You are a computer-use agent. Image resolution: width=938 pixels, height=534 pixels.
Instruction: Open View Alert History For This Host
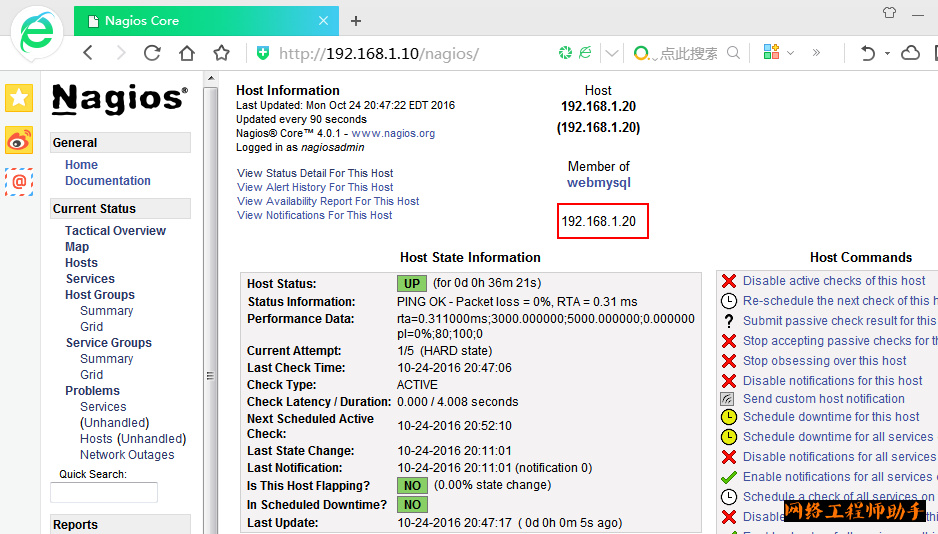315,187
